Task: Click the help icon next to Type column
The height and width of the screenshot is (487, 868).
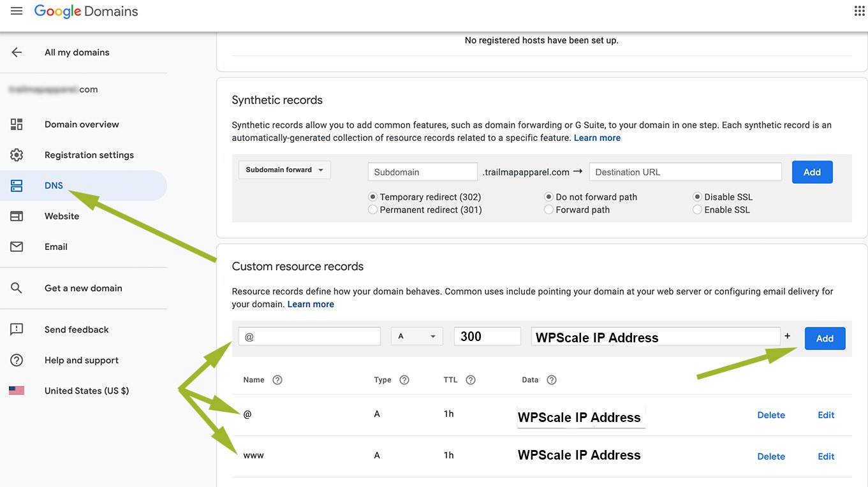Action: pyautogui.click(x=404, y=380)
